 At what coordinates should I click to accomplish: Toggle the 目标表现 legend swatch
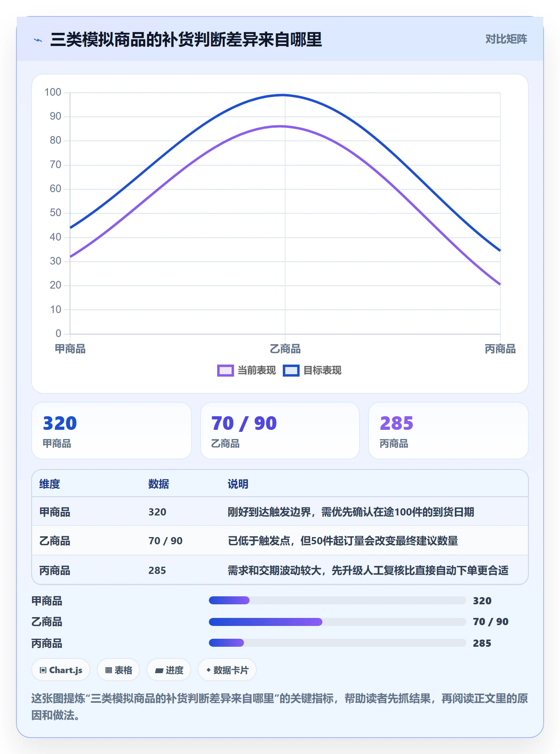point(291,371)
